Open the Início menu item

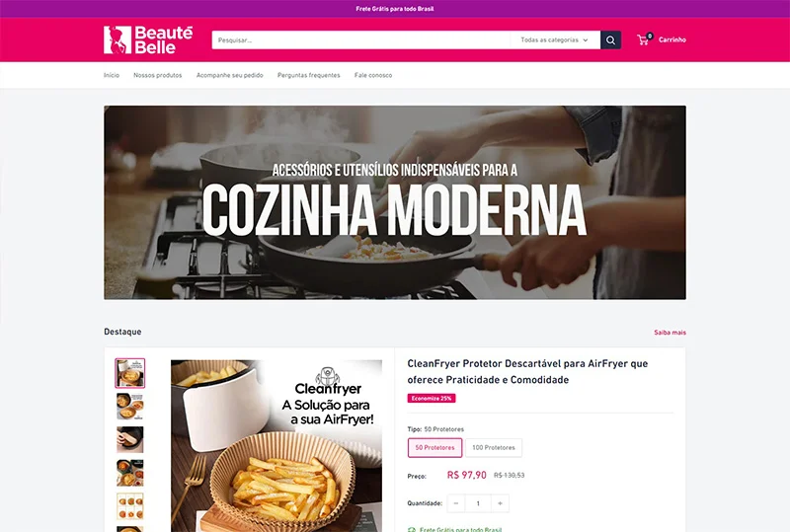coord(112,75)
